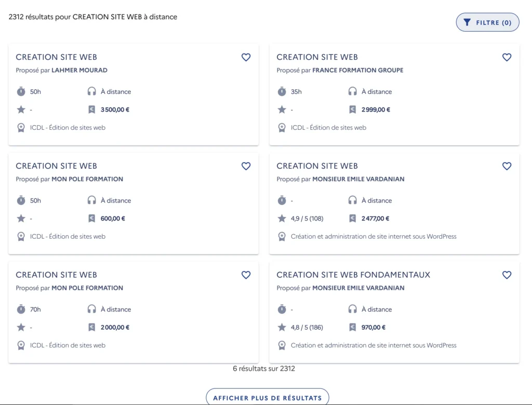Toggle the heart on FRANCE FORMATION GROUPE course
Viewport: 532px width, 405px height.
coord(507,57)
